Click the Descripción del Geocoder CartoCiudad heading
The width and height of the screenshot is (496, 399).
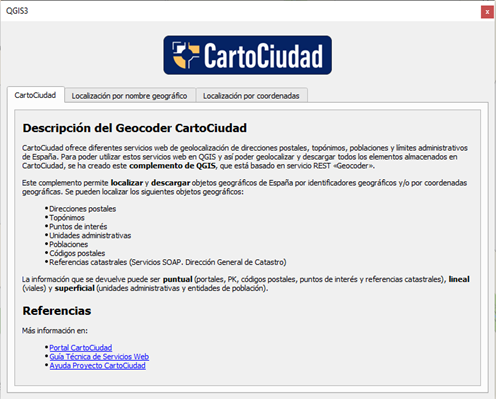tap(135, 128)
